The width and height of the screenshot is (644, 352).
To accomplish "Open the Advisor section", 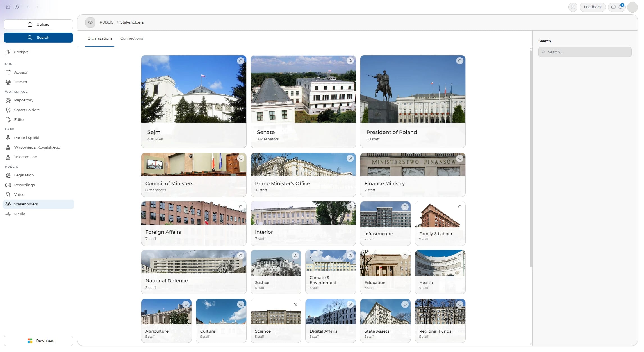I will (x=38, y=72).
